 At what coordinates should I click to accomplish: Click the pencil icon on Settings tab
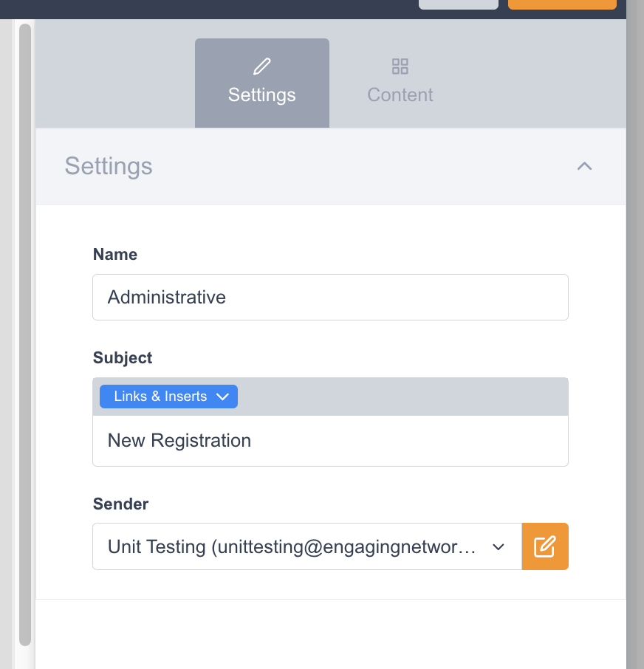[x=261, y=67]
